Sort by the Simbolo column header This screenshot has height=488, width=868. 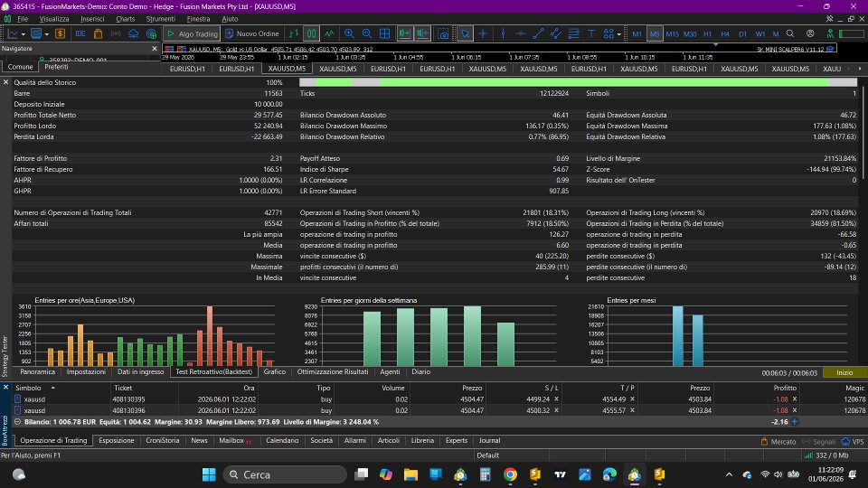click(28, 388)
